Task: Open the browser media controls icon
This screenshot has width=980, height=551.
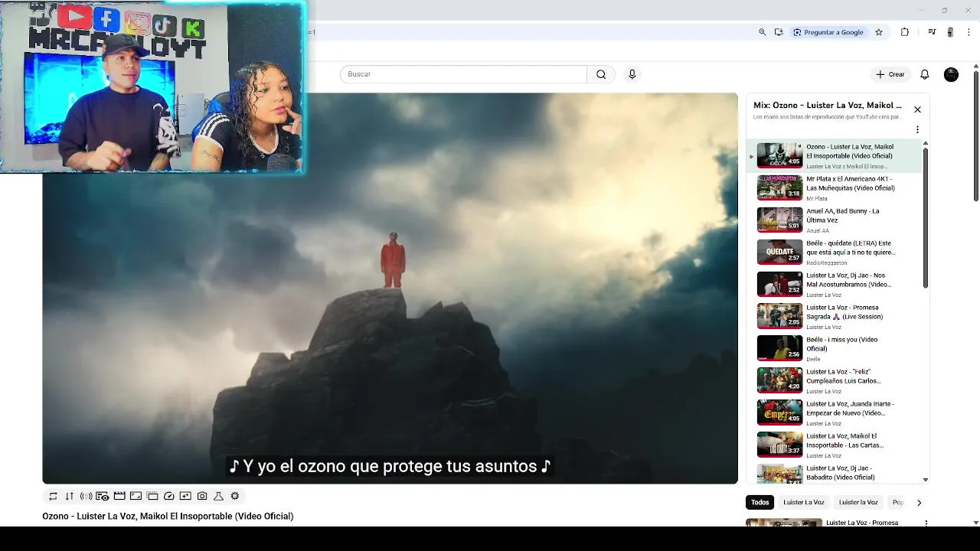Action: pyautogui.click(x=932, y=32)
